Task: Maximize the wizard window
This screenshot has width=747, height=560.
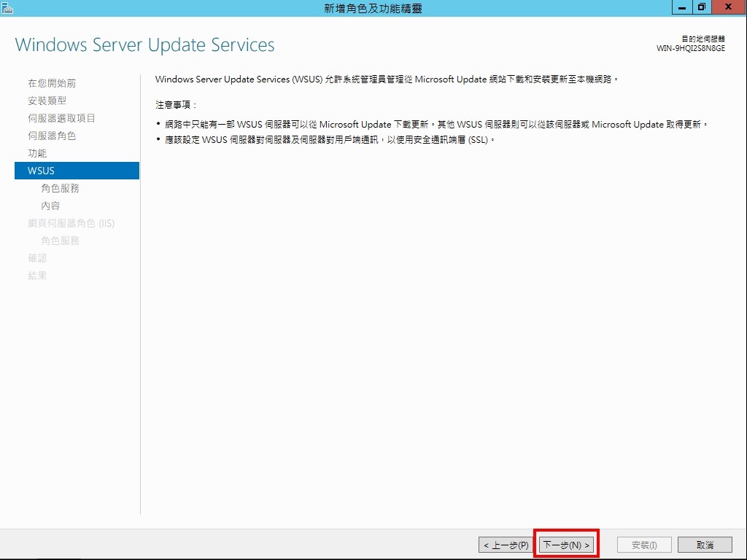Action: pos(702,7)
